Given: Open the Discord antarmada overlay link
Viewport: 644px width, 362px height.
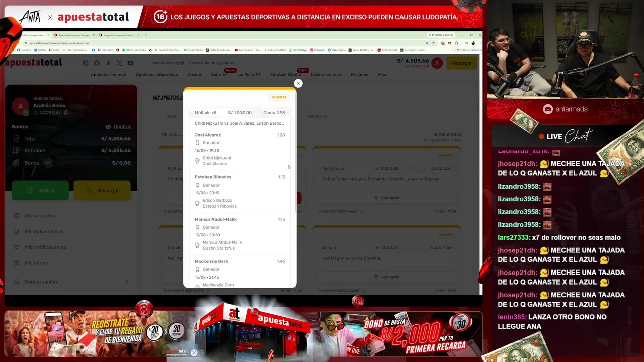Looking at the screenshot, I should [565, 109].
